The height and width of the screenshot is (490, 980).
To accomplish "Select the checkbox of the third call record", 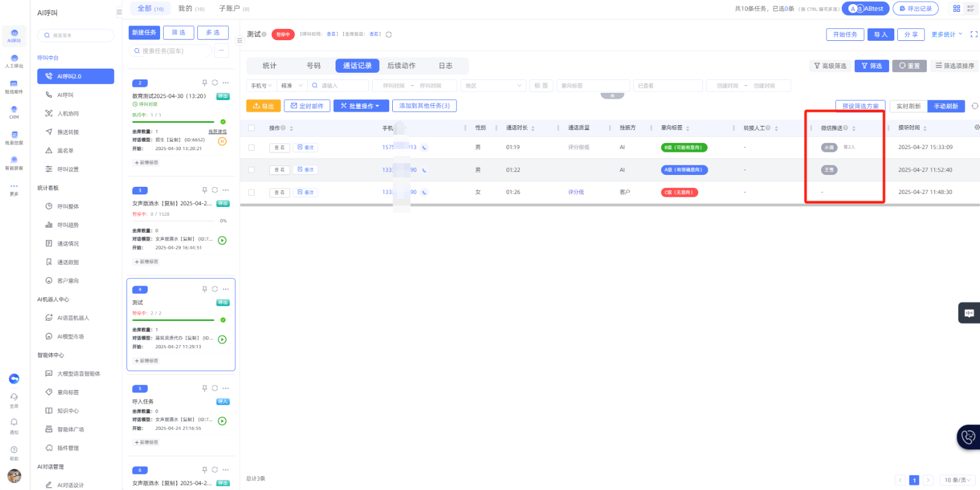I will pos(252,193).
